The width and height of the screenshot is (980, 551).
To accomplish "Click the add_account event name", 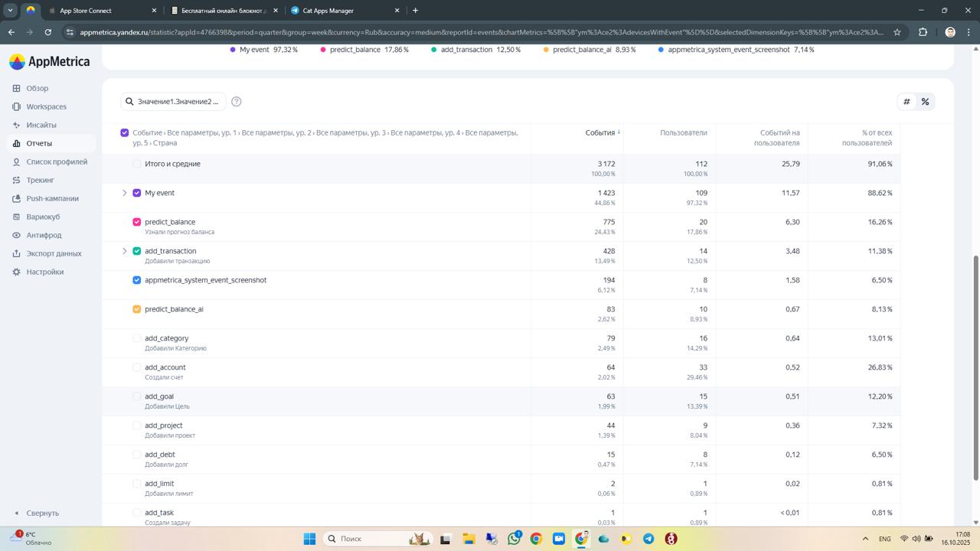I will coord(165,367).
